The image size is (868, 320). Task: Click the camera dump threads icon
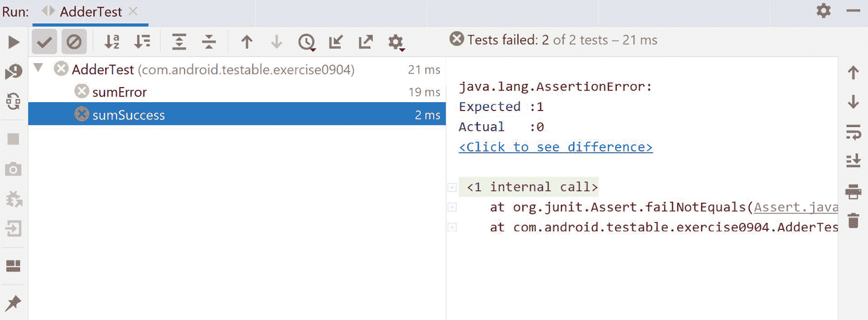coord(14,169)
